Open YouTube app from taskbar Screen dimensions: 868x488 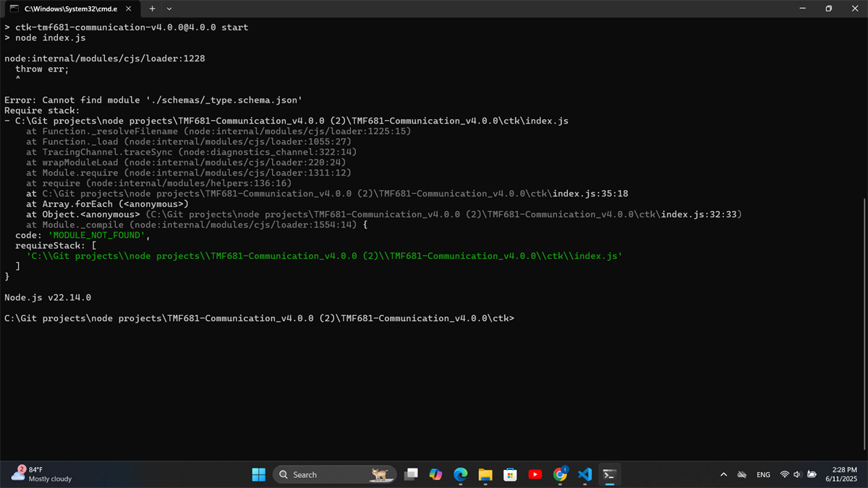535,474
